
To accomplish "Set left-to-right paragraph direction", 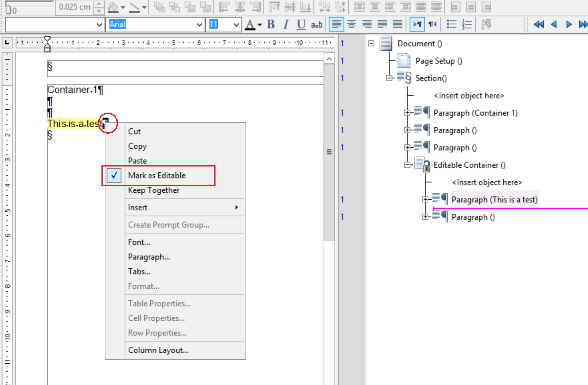I will 417,25.
